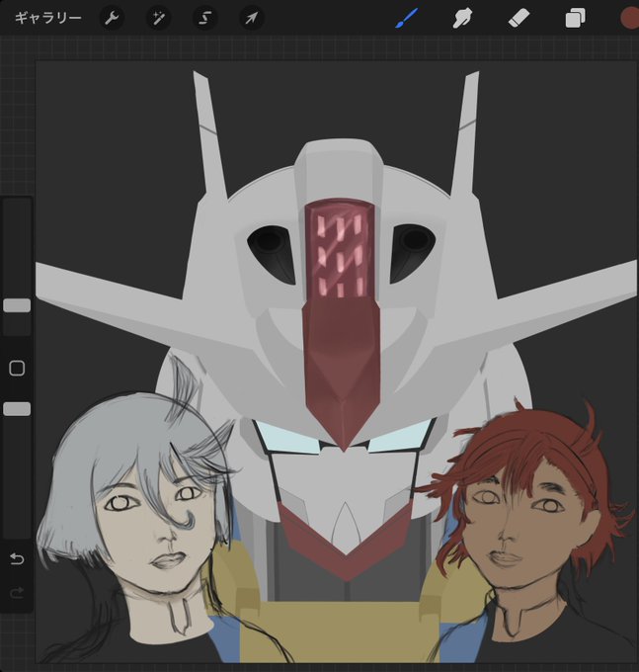This screenshot has width=639, height=672.
Task: Redo with the redo arrow
Action: pyautogui.click(x=17, y=593)
